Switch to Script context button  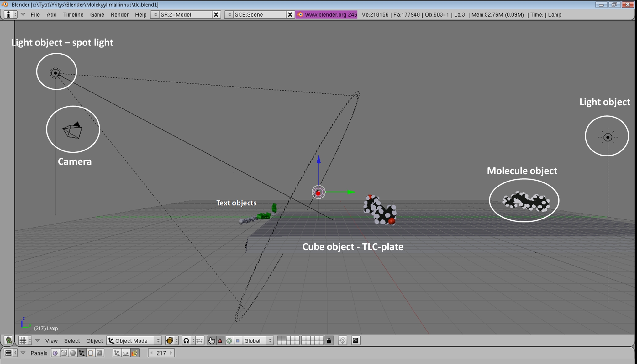click(64, 353)
